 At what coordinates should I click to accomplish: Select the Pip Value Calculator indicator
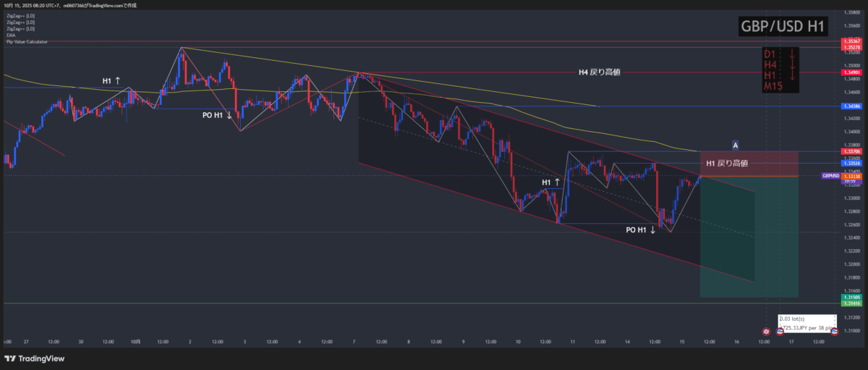tap(27, 42)
